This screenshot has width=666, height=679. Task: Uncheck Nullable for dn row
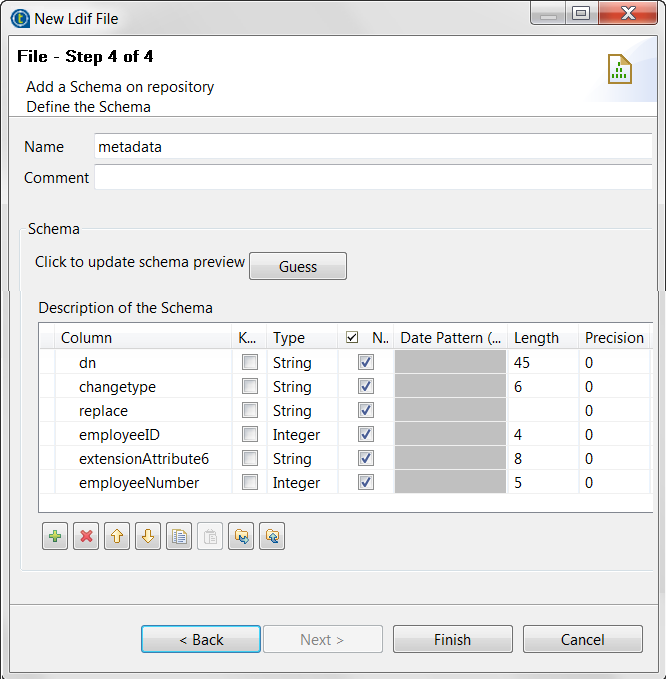[366, 362]
